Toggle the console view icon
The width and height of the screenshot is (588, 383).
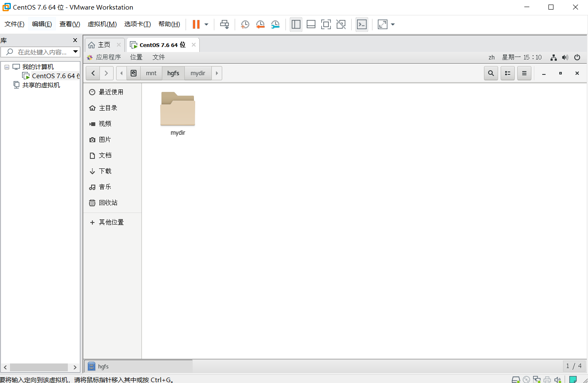point(362,25)
